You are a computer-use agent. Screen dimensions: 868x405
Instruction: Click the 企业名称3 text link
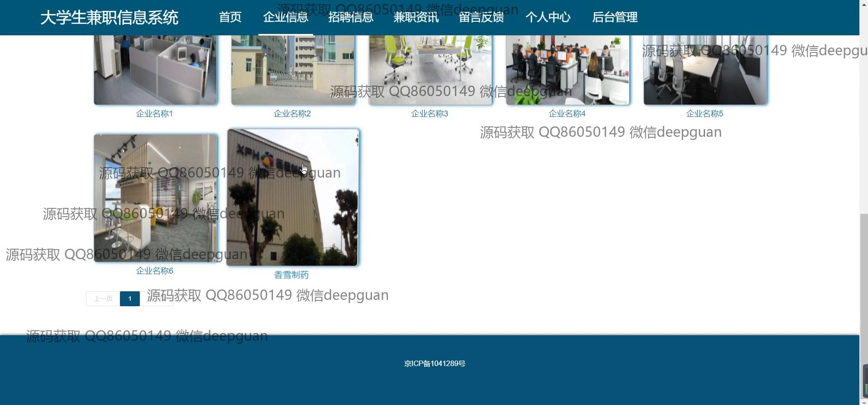click(429, 114)
